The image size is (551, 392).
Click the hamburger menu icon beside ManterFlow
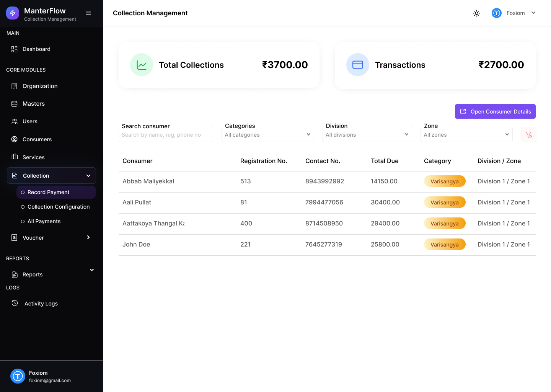[x=88, y=13]
